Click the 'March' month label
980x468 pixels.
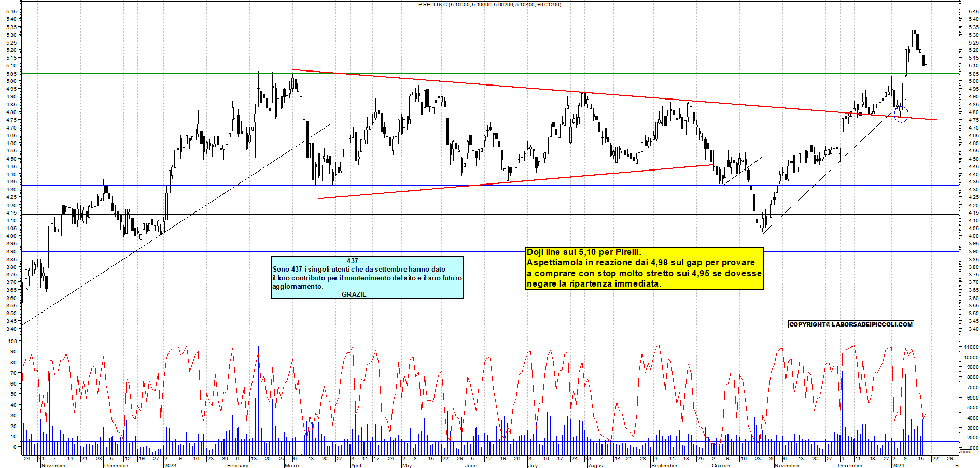[292, 465]
